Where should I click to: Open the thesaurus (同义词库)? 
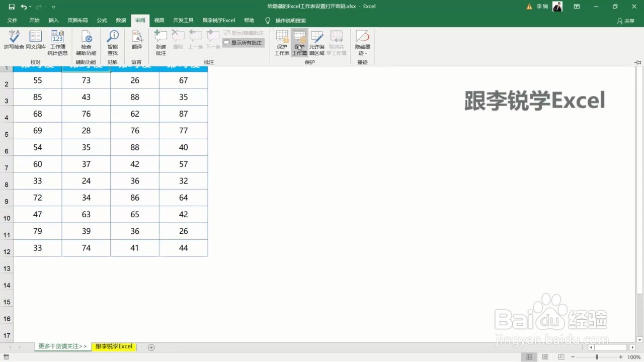[x=36, y=40]
